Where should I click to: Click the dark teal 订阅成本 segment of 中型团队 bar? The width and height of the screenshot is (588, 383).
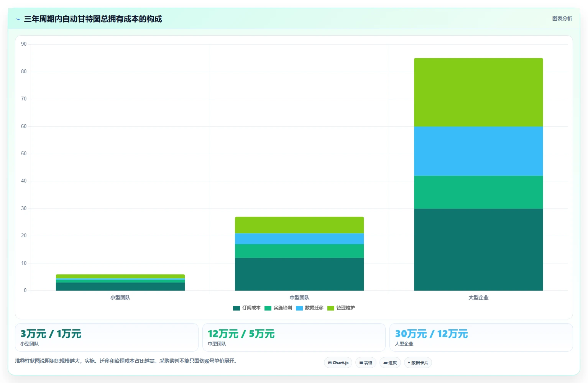point(299,274)
